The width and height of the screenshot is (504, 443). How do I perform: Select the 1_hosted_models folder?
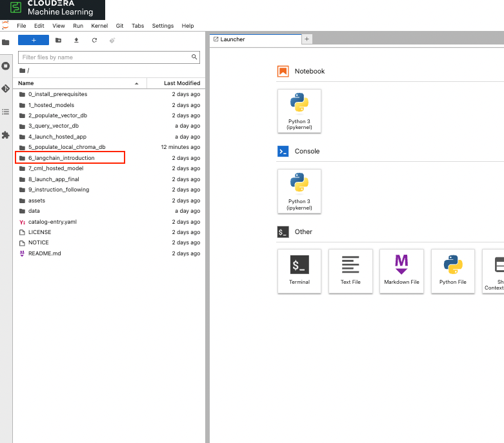coord(109,105)
